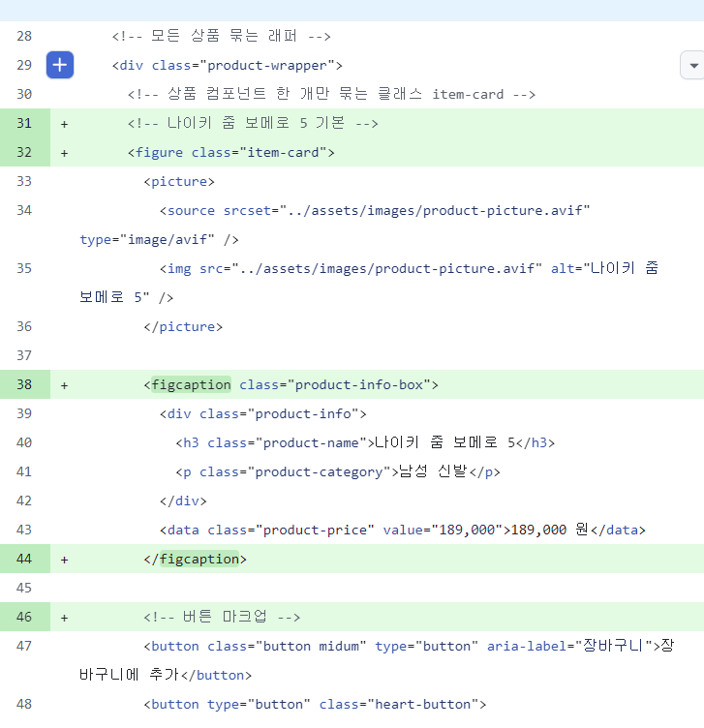Select empty line number 45

pyautogui.click(x=24, y=588)
